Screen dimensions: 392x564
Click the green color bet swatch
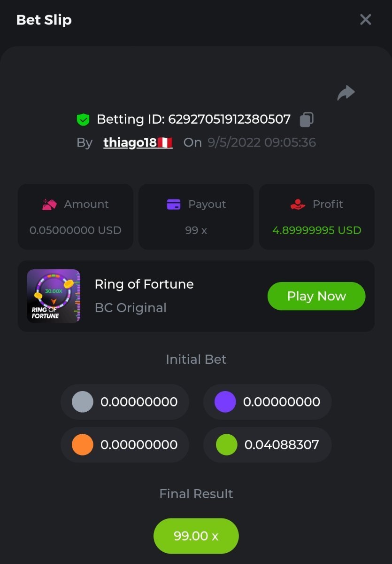click(226, 445)
